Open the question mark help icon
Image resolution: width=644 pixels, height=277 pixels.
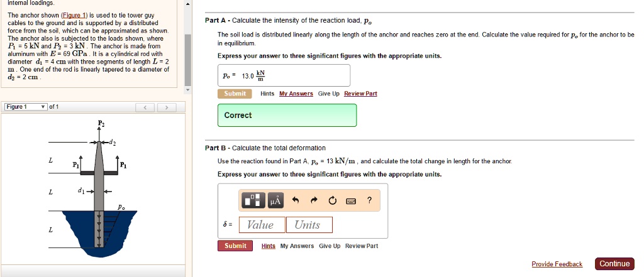(369, 200)
